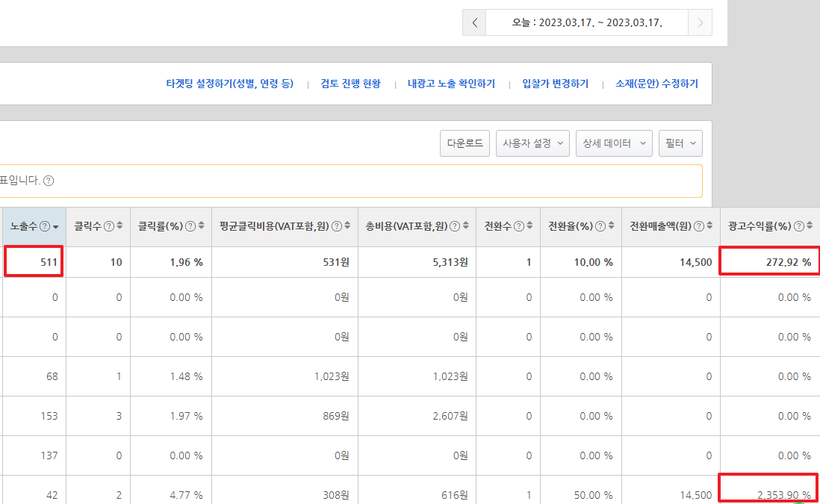The width and height of the screenshot is (820, 504).
Task: Sort by 전환율(%) using its sort arrows
Action: 612,225
